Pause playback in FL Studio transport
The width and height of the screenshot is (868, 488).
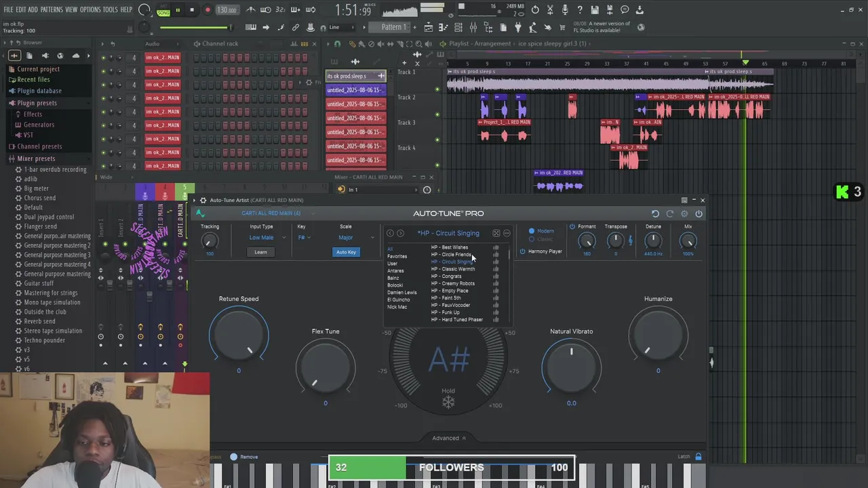(178, 10)
